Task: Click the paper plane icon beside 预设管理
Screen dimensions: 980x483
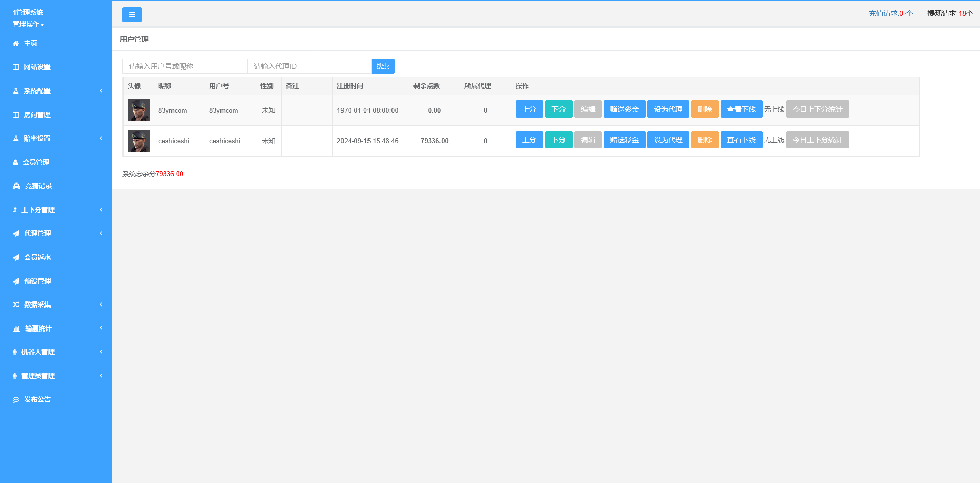Action: click(16, 281)
